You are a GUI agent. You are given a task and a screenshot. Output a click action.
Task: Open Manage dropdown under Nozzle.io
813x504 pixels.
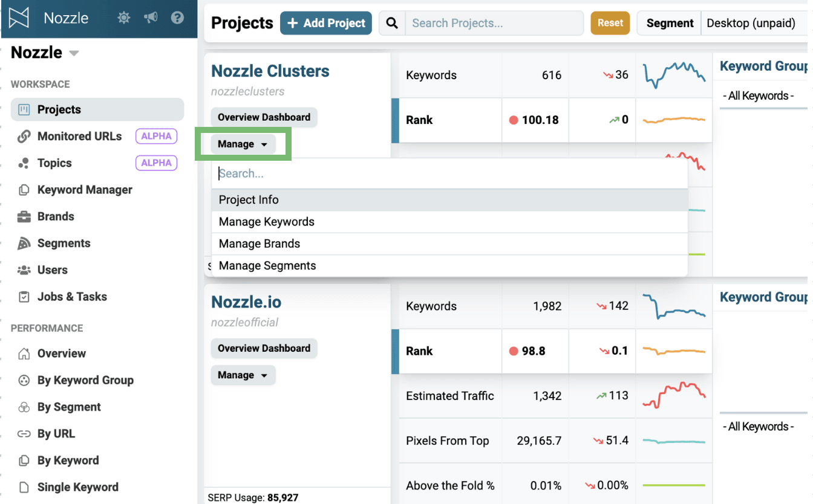point(243,375)
